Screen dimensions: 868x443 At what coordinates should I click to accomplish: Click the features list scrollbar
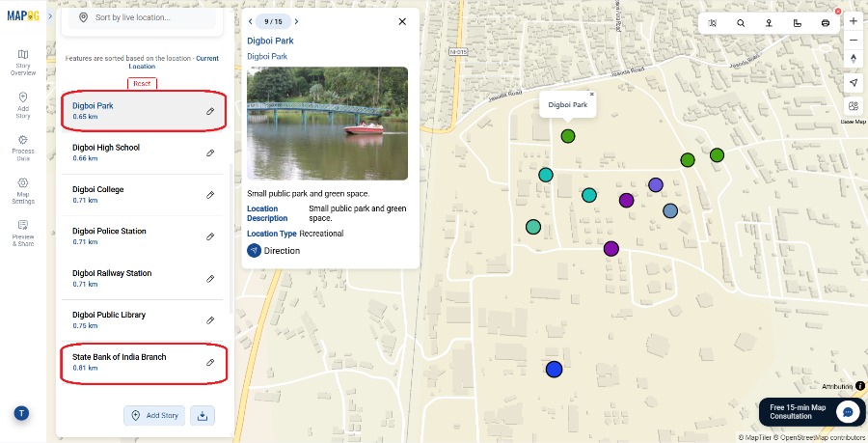[231, 238]
